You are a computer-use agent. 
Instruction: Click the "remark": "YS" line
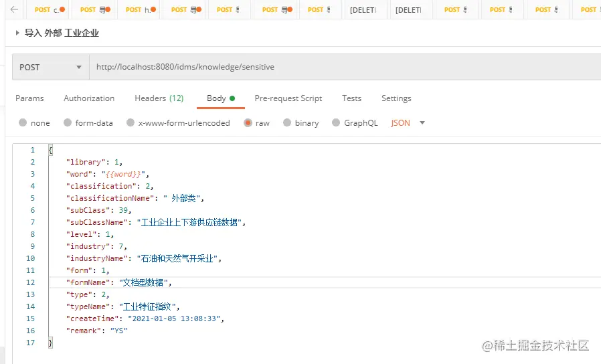click(96, 331)
